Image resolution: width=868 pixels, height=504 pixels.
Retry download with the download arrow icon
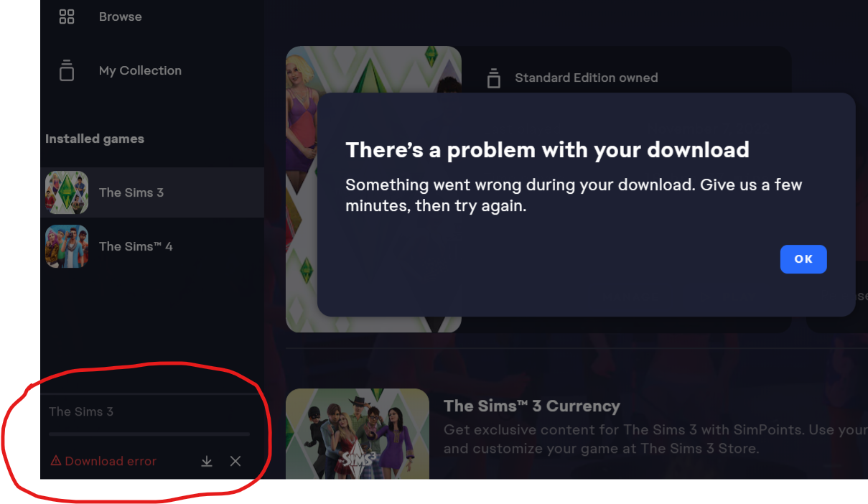point(207,461)
